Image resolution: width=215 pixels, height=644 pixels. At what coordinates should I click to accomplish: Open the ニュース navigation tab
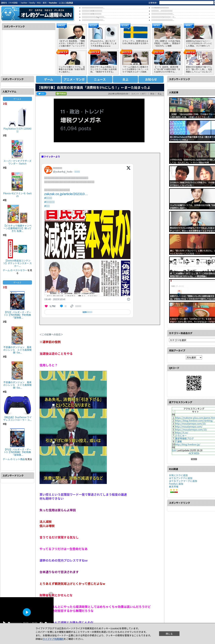[x=100, y=79]
